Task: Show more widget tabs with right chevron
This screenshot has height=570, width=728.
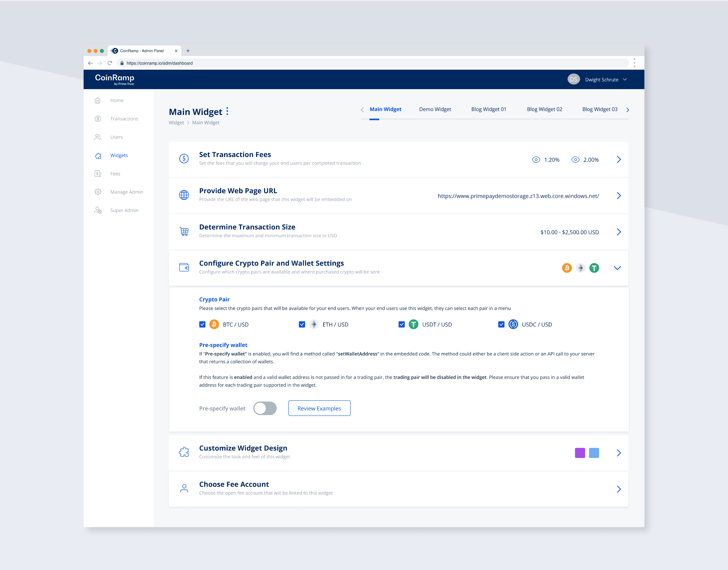Action: click(628, 110)
